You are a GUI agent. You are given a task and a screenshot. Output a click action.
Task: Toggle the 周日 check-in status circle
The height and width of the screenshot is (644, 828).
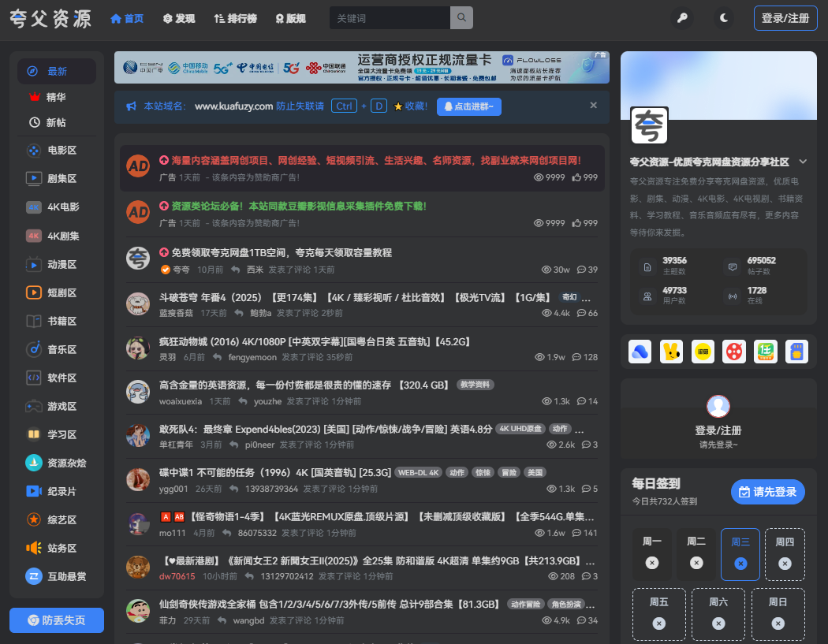(x=778, y=623)
